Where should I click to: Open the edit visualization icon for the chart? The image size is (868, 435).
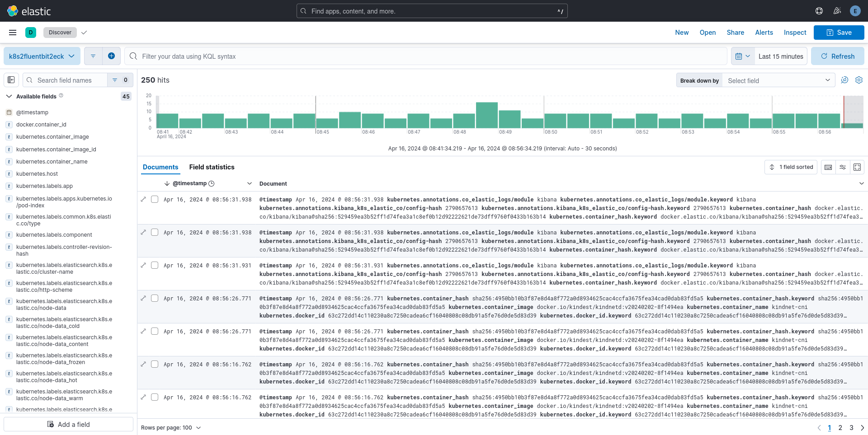pyautogui.click(x=844, y=80)
